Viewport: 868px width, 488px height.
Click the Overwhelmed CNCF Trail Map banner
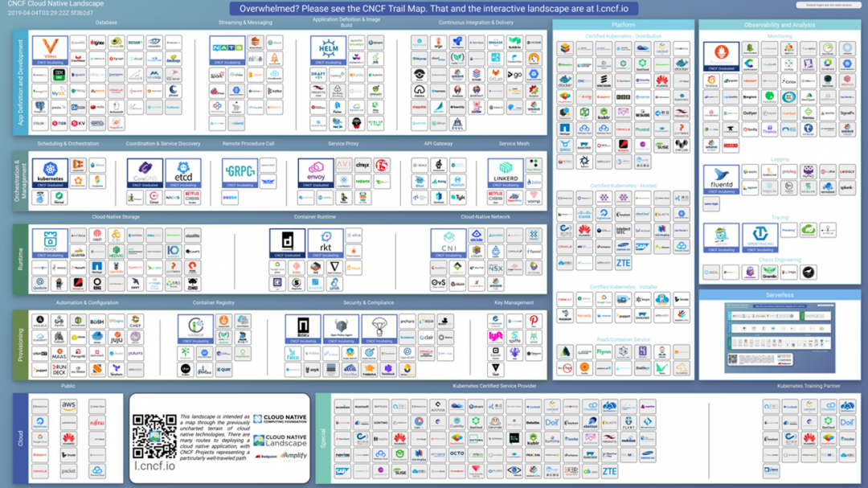(x=433, y=9)
